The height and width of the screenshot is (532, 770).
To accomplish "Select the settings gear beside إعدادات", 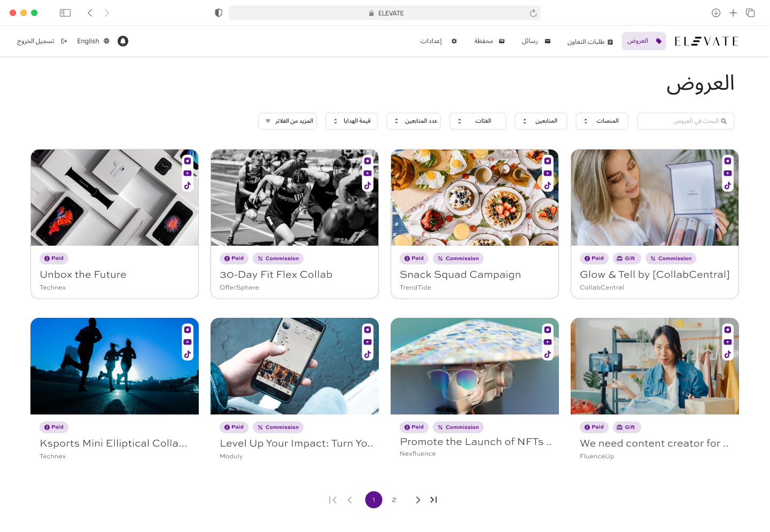I will (454, 41).
